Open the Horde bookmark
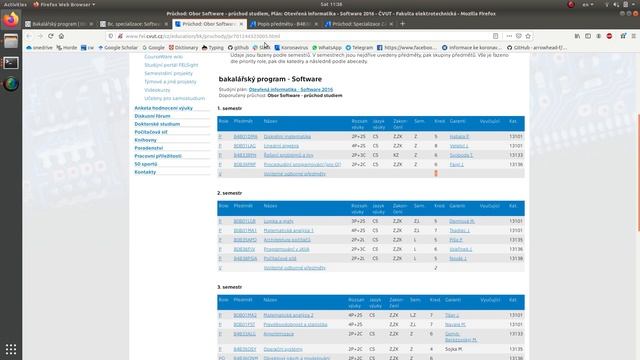 click(67, 47)
